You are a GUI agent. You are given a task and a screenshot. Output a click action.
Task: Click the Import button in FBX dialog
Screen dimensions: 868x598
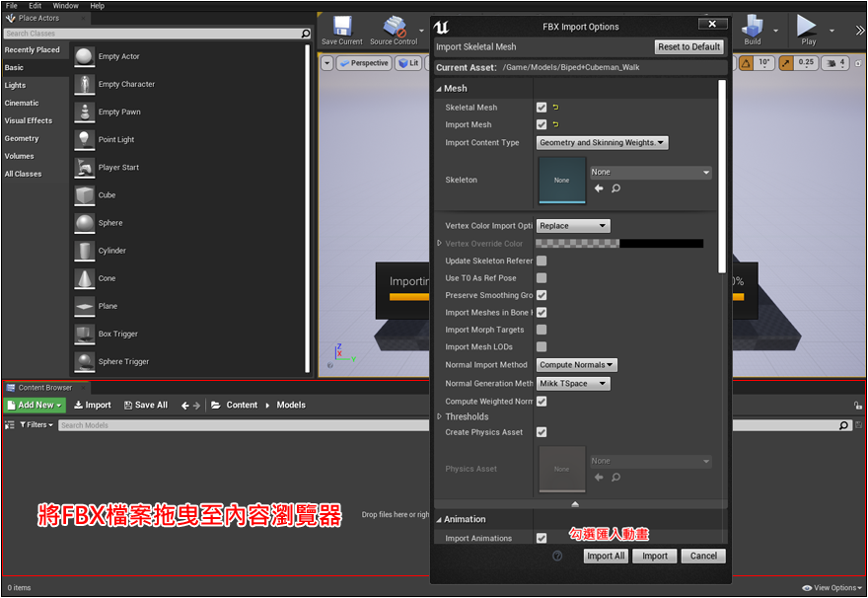655,556
